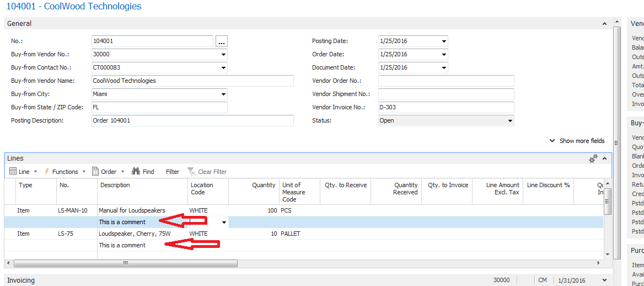Click the Description column header
644x286 pixels.
tap(115, 186)
